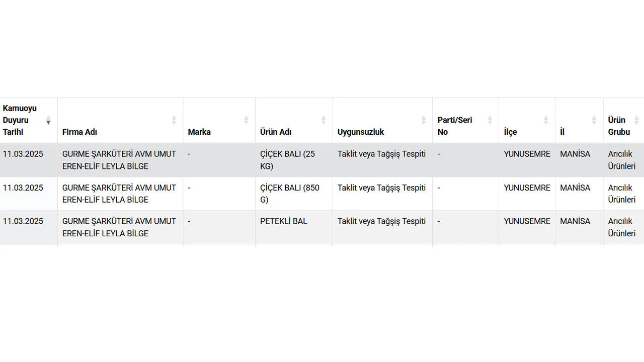Click the date in the PETEKLİ BAL row
644x362 pixels.
(23, 221)
